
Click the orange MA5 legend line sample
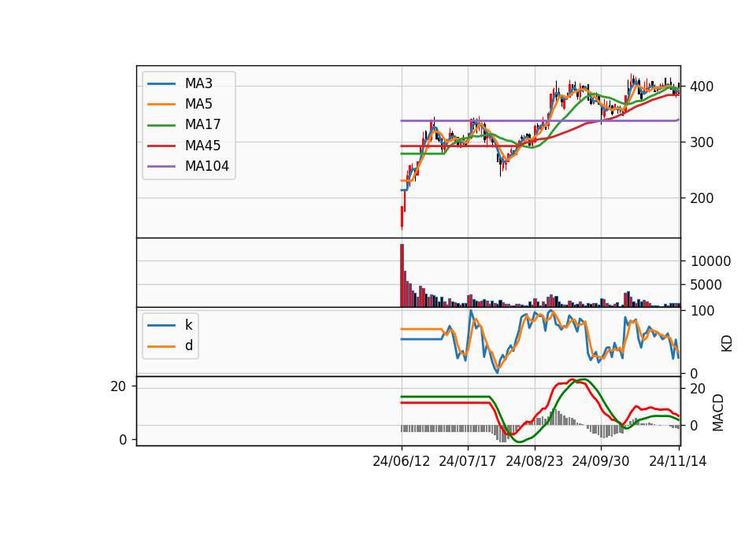[161, 105]
